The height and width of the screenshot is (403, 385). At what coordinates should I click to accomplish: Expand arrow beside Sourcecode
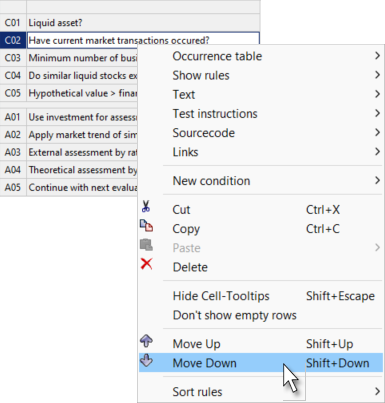click(377, 132)
